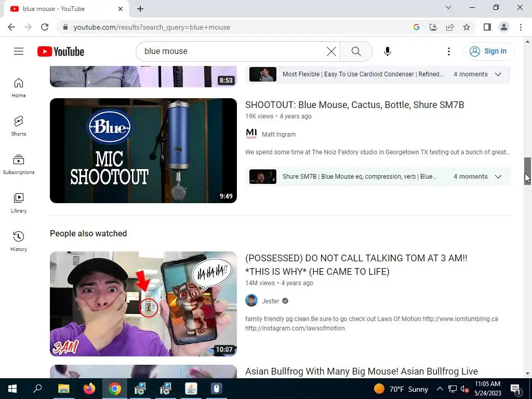This screenshot has width=532, height=399.
Task: Click the muted volume tray icon
Action: click(465, 389)
